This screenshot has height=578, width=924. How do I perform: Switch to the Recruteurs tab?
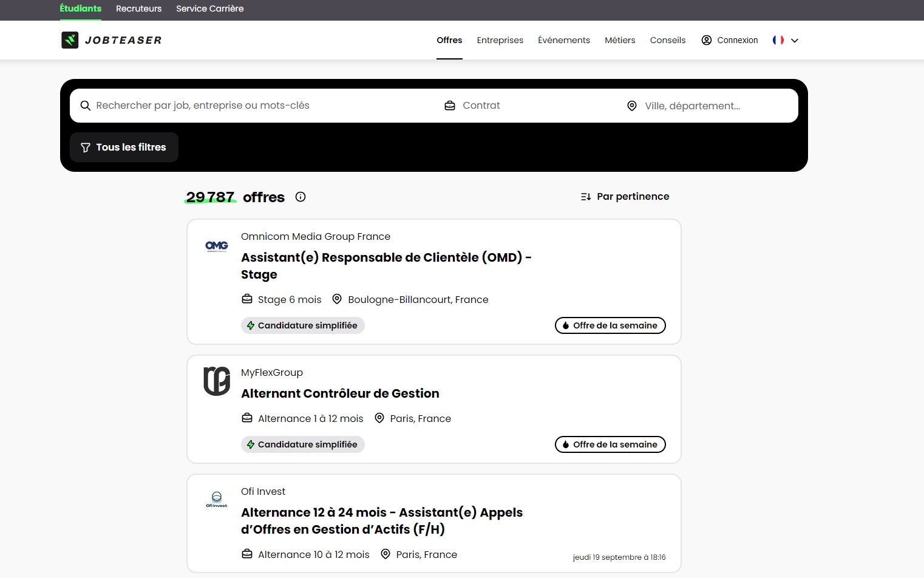[x=139, y=8]
